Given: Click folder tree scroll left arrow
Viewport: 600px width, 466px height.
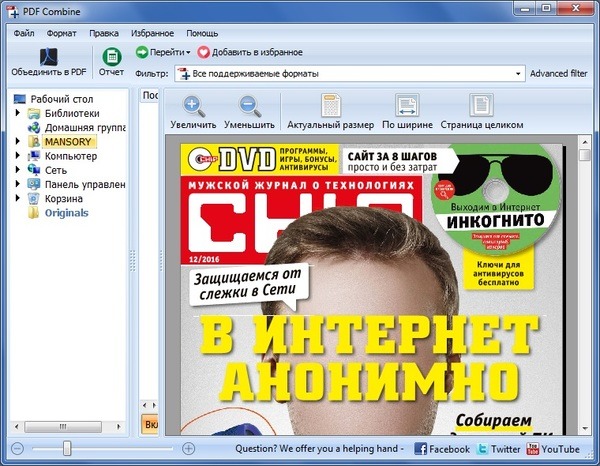Looking at the screenshot, I should click(x=16, y=426).
